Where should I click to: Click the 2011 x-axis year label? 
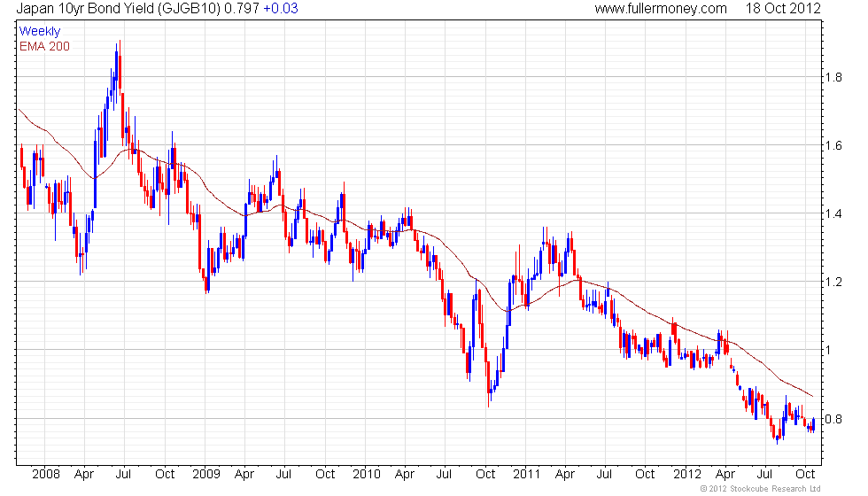(526, 474)
